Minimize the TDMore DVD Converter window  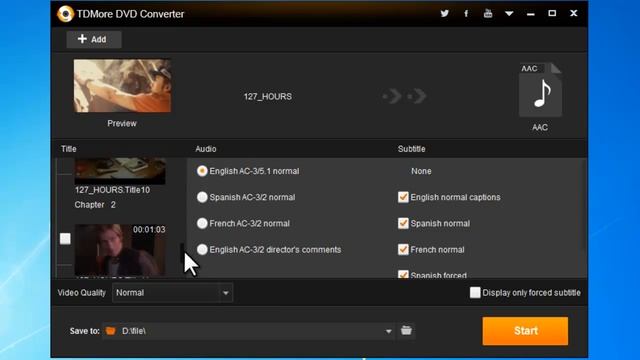[531, 13]
